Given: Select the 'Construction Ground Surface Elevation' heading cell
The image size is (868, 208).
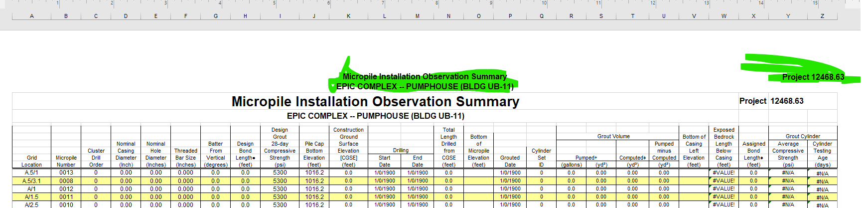Looking at the screenshot, I should click(x=348, y=147).
